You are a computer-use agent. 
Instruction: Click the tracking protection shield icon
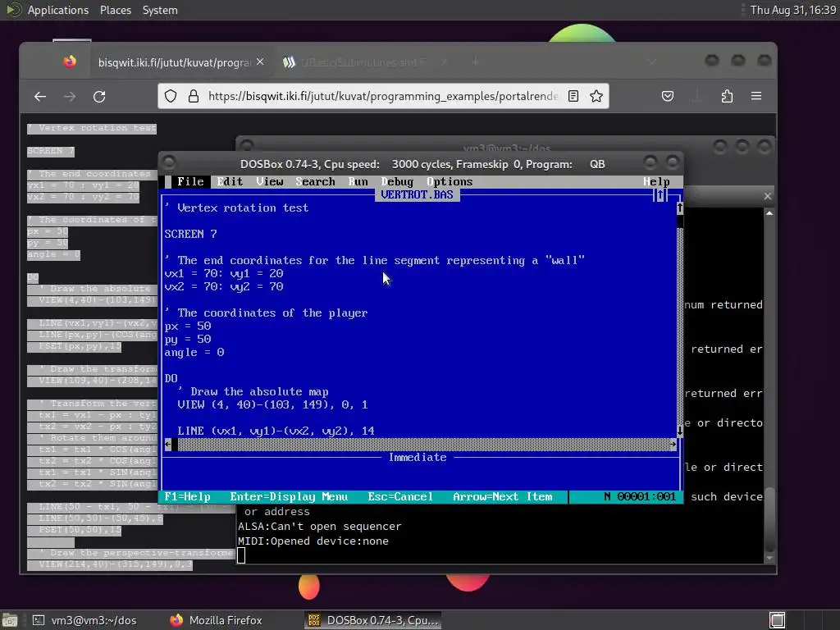pyautogui.click(x=171, y=97)
